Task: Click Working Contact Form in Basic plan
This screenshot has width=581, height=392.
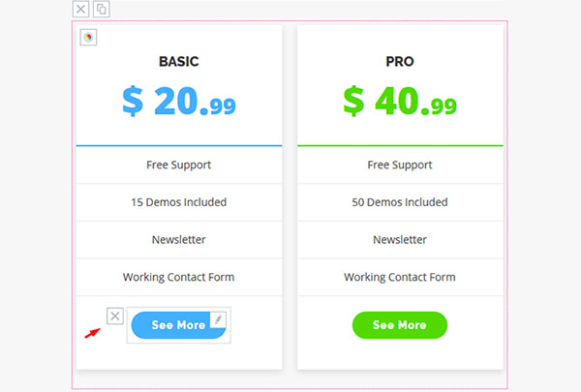Action: [x=178, y=277]
